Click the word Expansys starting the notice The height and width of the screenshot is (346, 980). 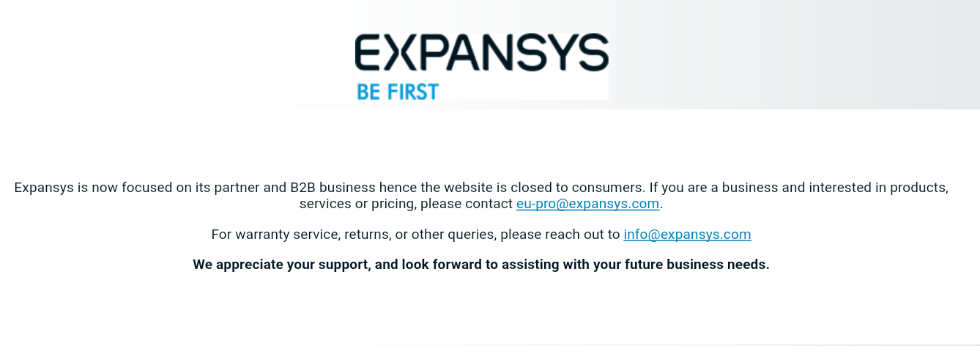coord(44,188)
